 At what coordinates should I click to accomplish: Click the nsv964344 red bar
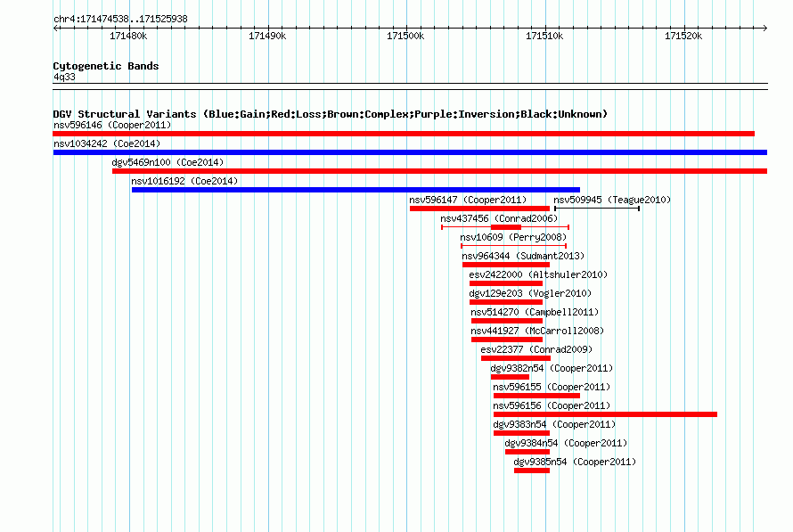(506, 265)
